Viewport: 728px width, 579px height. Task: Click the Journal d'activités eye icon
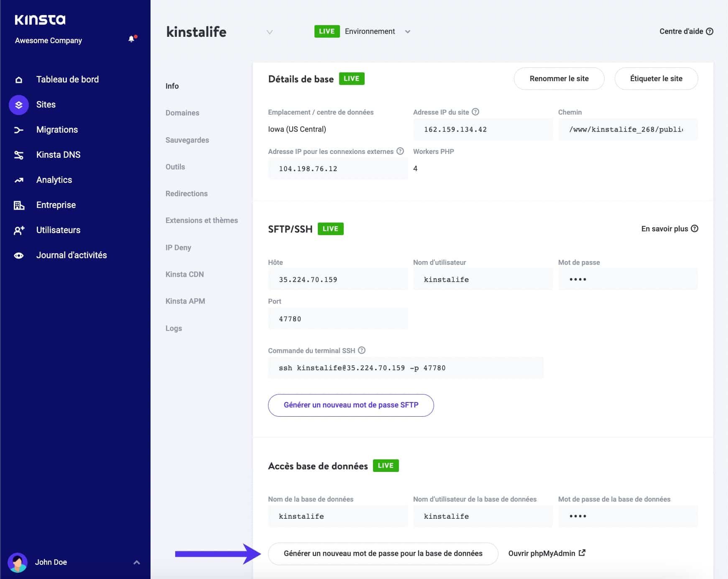[x=19, y=256]
